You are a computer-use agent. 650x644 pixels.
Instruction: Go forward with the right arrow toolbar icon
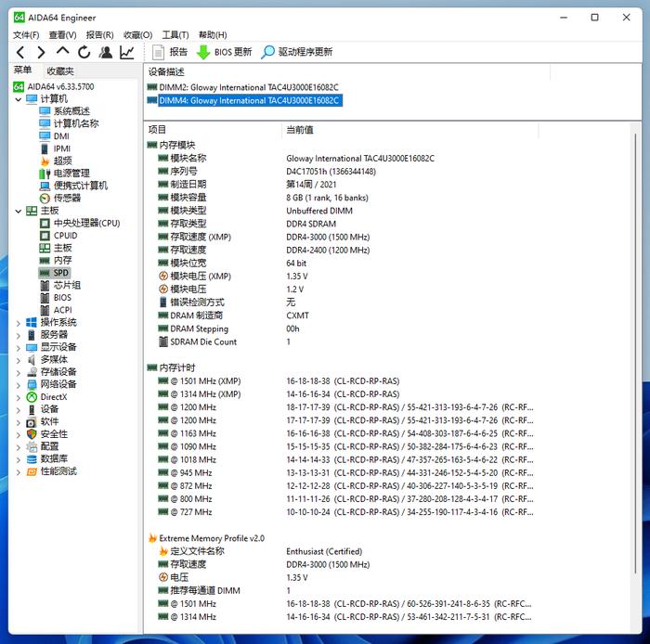coord(41,52)
